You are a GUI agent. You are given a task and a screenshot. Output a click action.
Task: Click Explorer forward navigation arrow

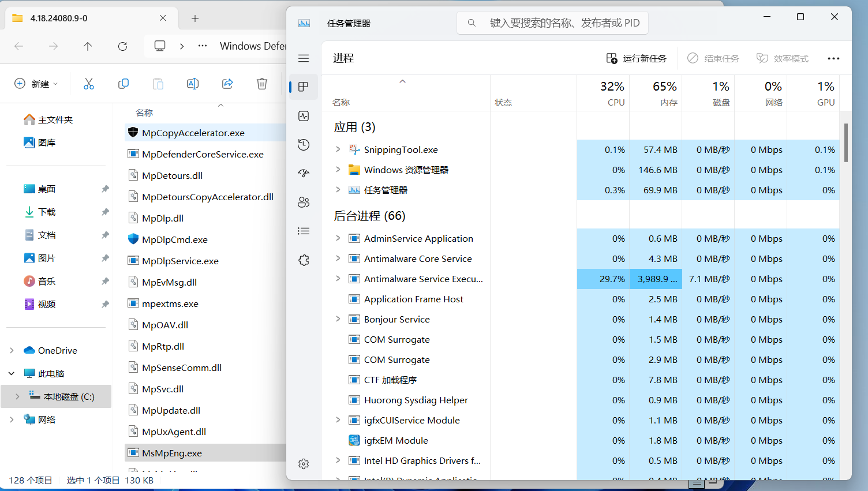click(54, 46)
